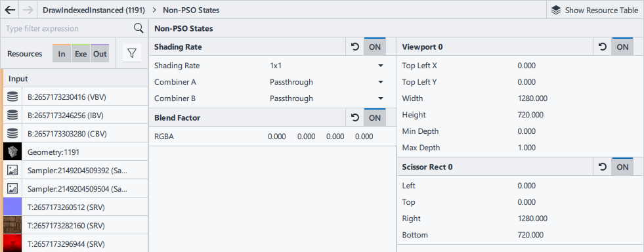This screenshot has height=252, width=644.
Task: Reset the Blend Factor values
Action: tap(355, 117)
